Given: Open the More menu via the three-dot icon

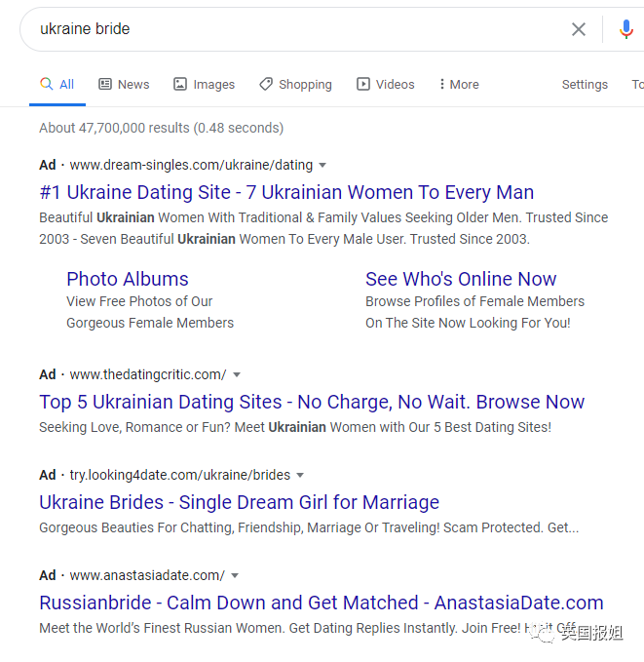Looking at the screenshot, I should coord(442,84).
